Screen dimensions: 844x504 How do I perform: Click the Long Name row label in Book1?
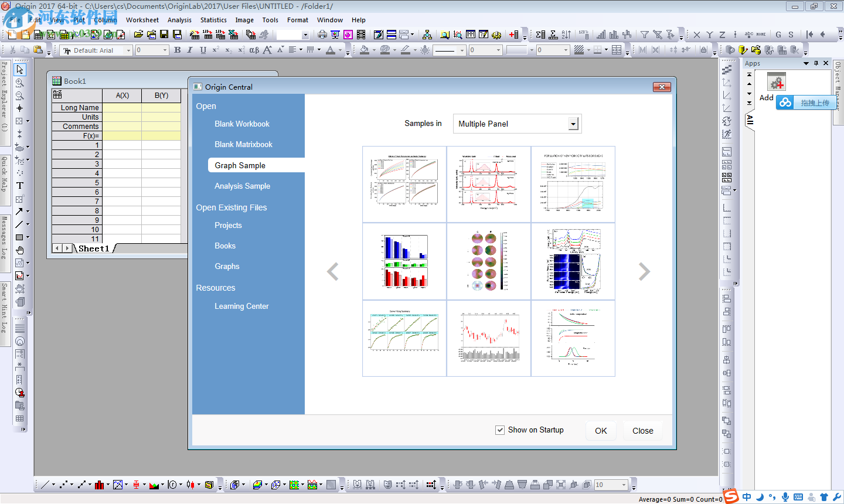tap(77, 108)
